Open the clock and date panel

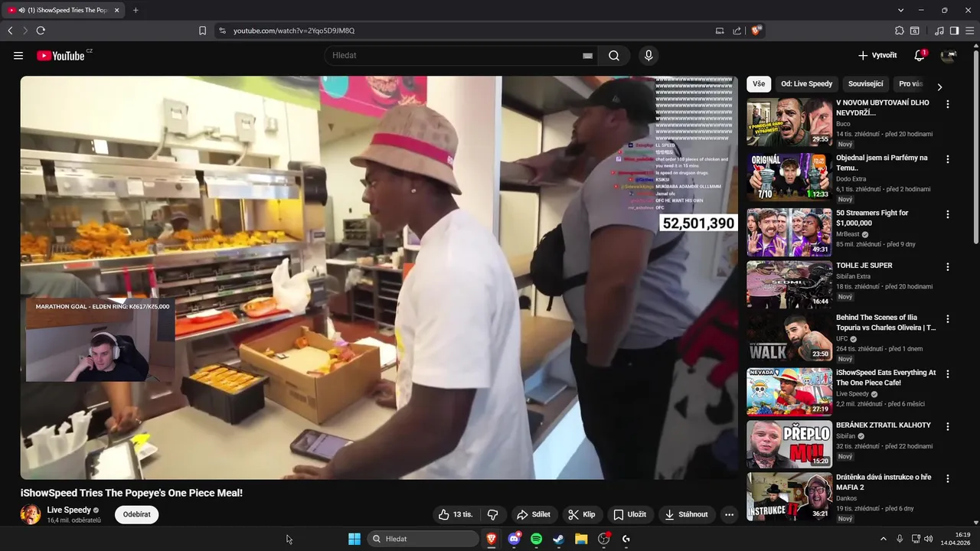(x=956, y=539)
